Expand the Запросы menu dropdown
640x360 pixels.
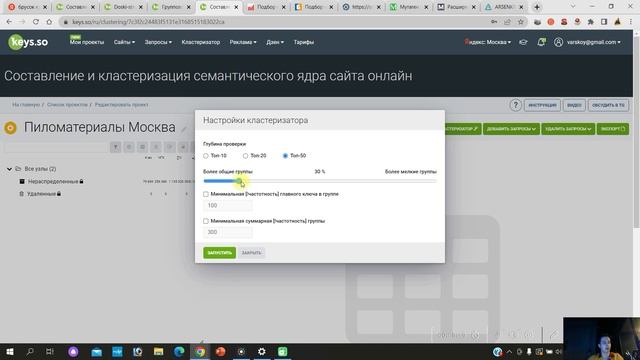(158, 42)
